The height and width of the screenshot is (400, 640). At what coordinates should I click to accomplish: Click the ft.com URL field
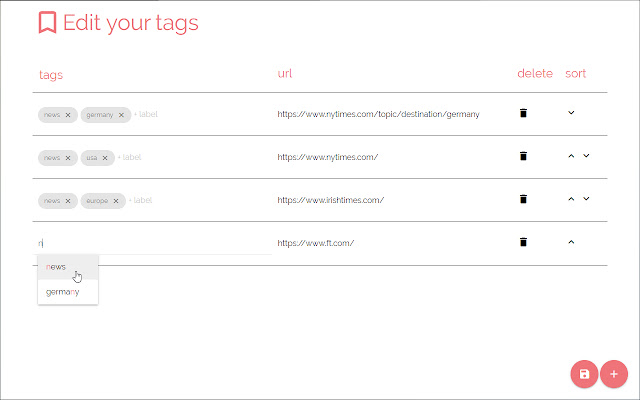click(316, 243)
